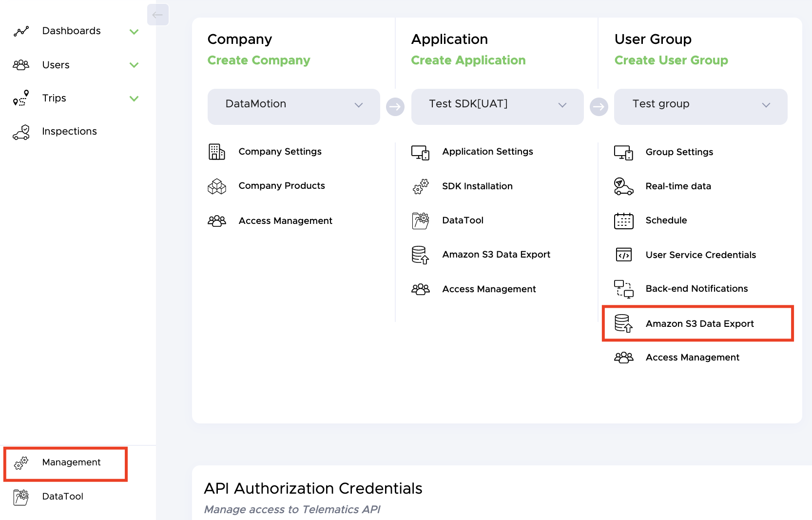Open the Test SDK[UAT] application dropdown
The width and height of the screenshot is (812, 520).
[x=497, y=106]
